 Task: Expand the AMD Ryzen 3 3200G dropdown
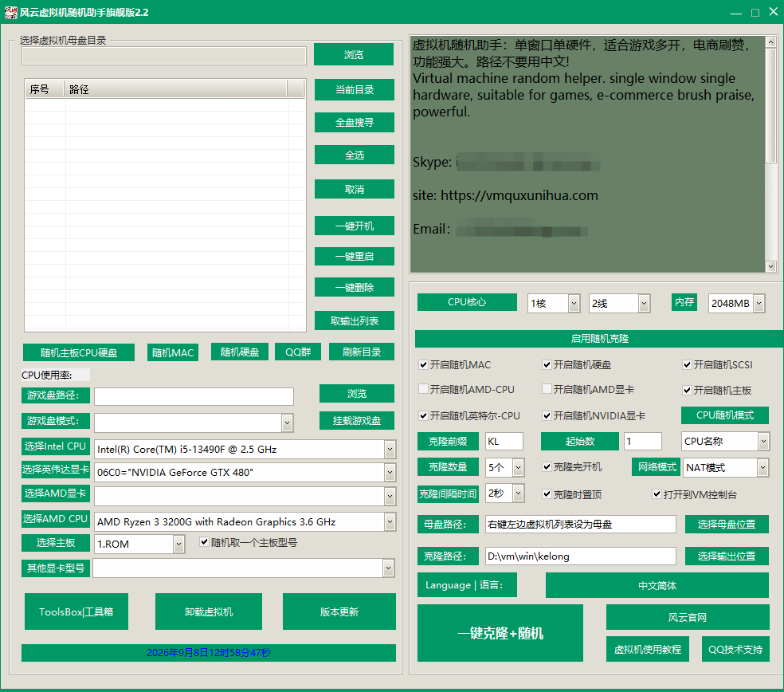coord(390,522)
